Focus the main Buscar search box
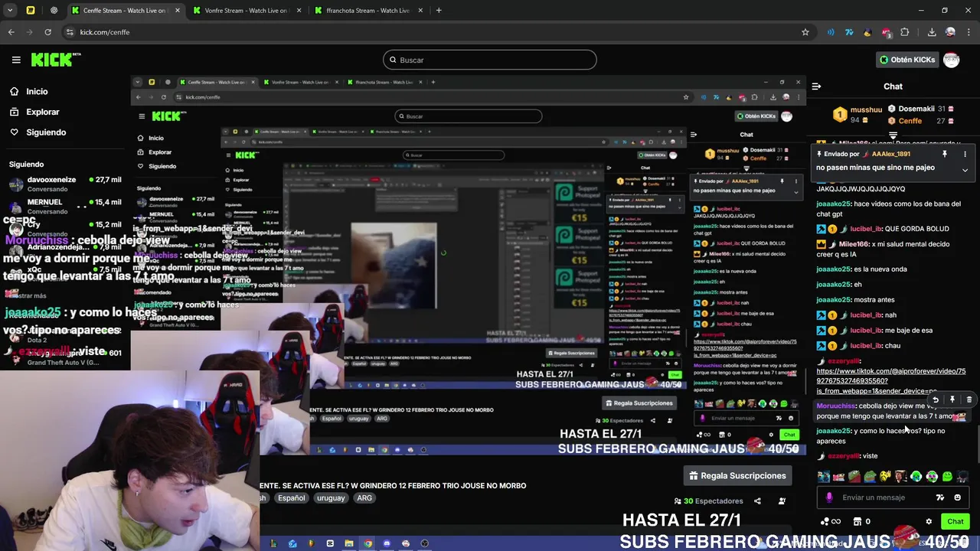 (x=489, y=60)
